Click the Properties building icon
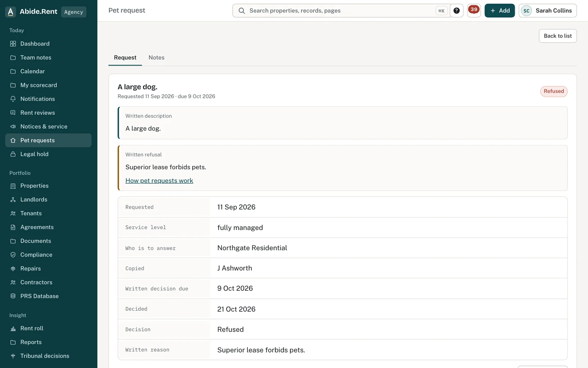The width and height of the screenshot is (588, 368). [x=13, y=186]
